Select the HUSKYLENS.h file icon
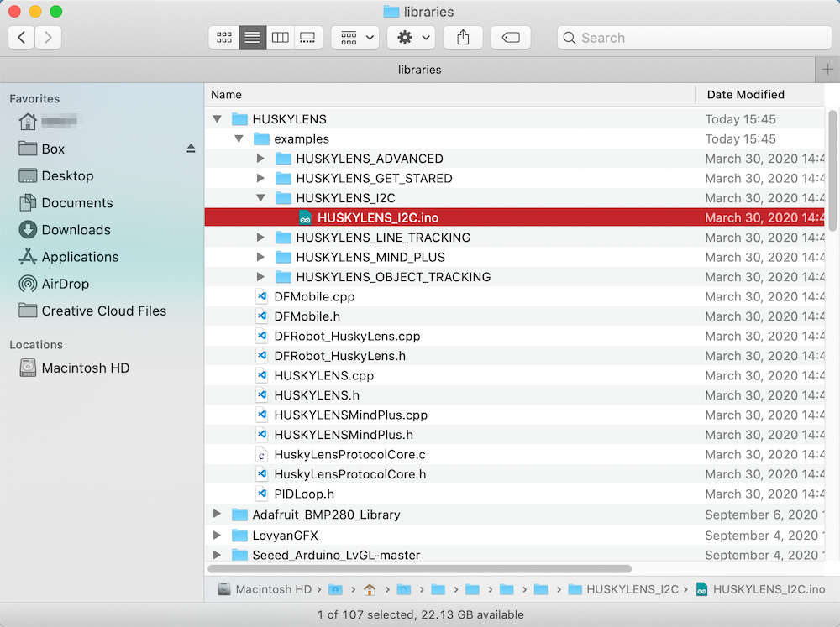Screen dimensions: 840x627 [261, 395]
